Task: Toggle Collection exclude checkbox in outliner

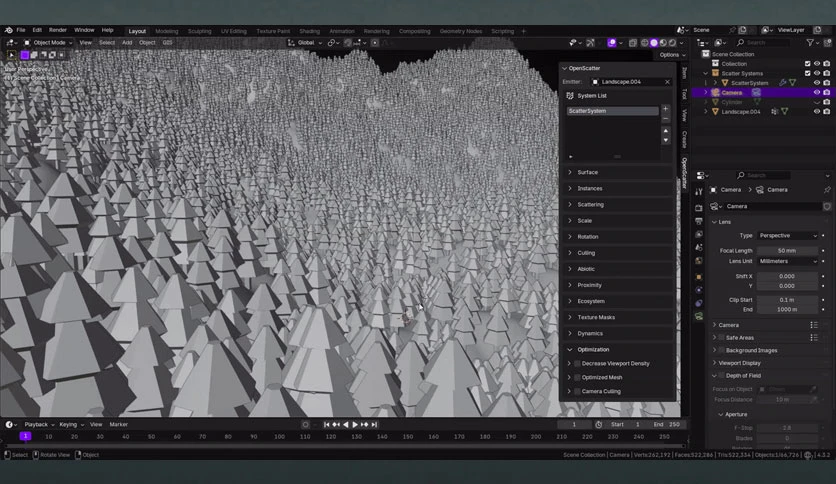Action: click(807, 64)
